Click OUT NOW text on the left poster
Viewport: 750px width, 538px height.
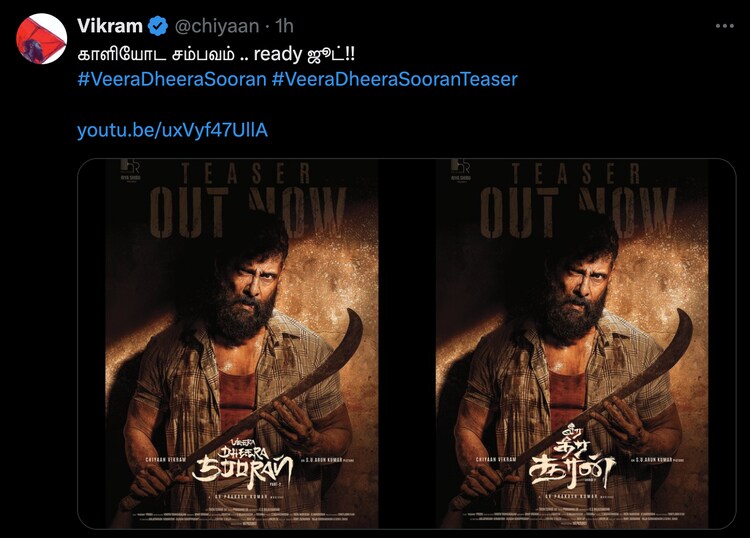point(248,212)
